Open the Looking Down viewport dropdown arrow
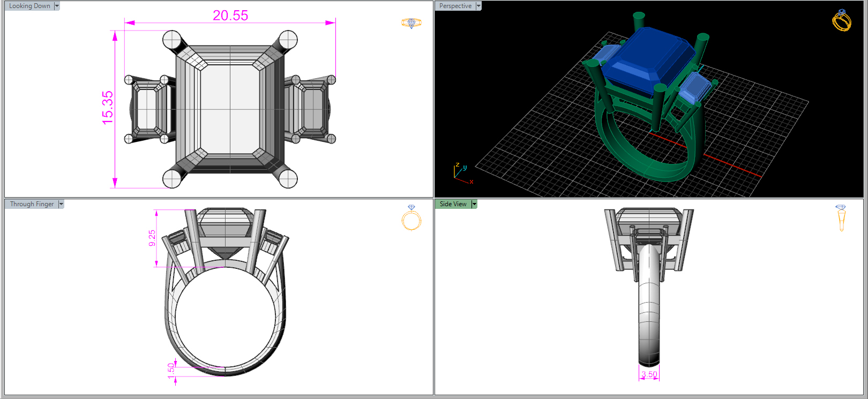Image resolution: width=868 pixels, height=399 pixels. click(57, 6)
